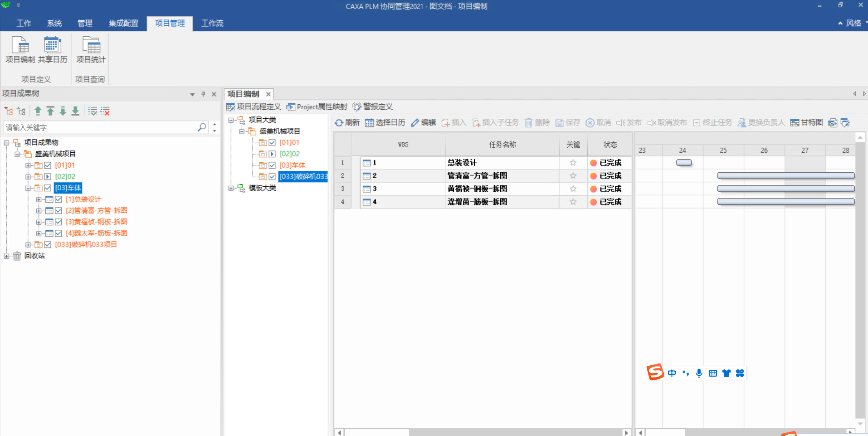This screenshot has height=436, width=868.
Task: Expand the 模板大类 tree node
Action: pos(231,188)
